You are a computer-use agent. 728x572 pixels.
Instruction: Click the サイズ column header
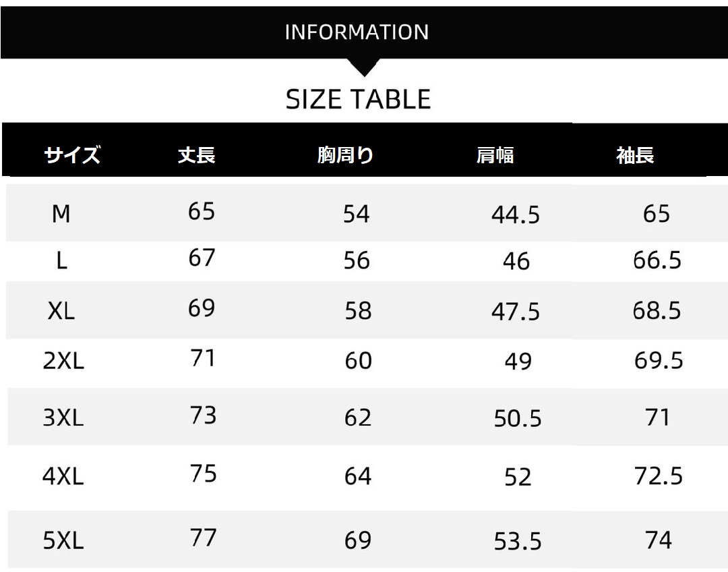(x=72, y=154)
